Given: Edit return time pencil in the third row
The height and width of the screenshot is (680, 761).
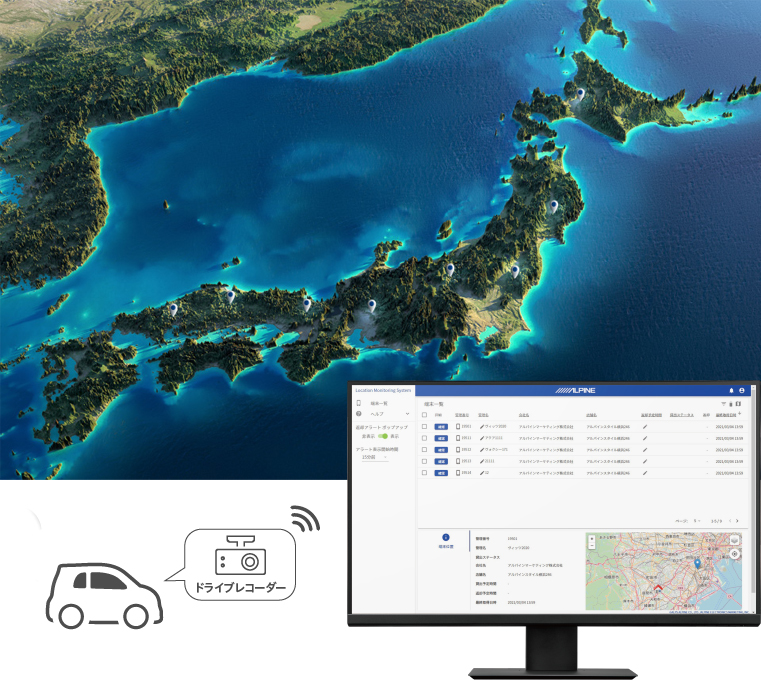Looking at the screenshot, I should [645, 450].
